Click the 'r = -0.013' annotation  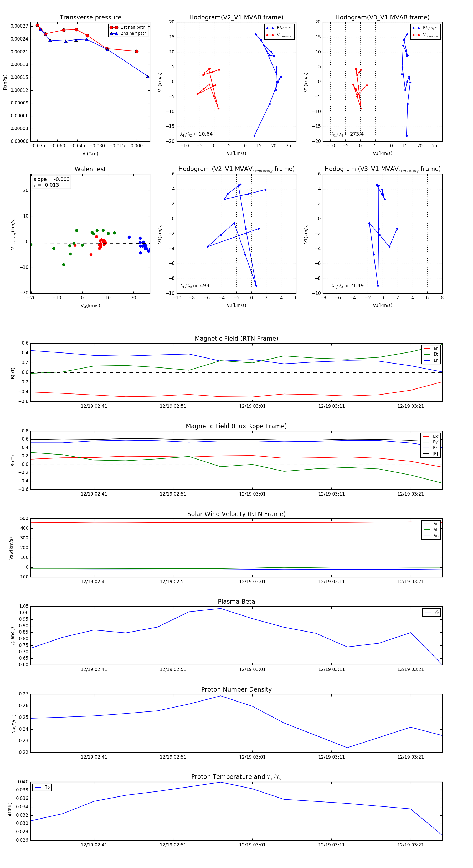[47, 185]
